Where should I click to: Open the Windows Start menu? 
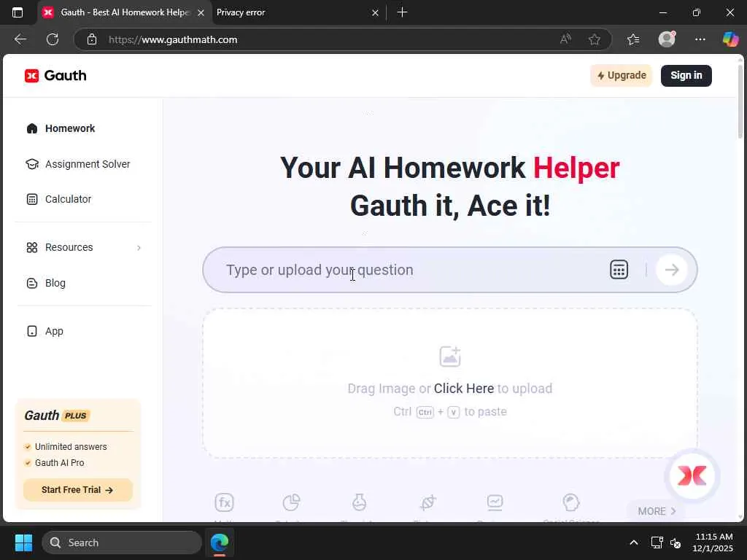pos(23,542)
